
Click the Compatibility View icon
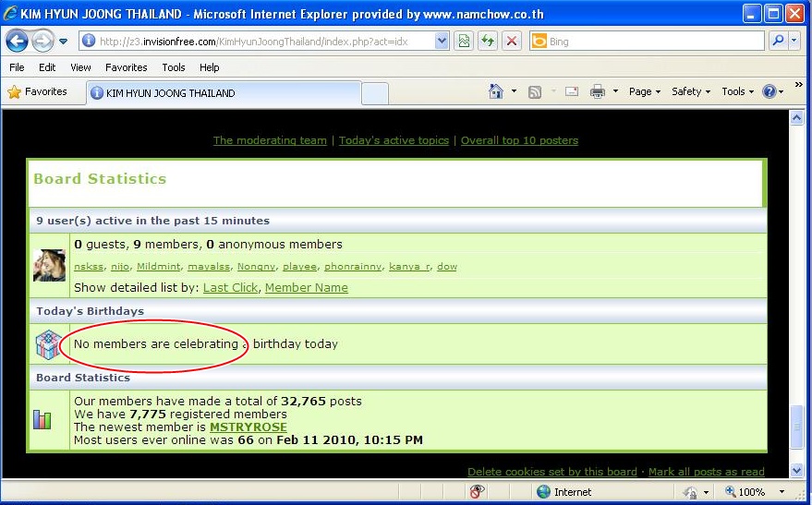coord(464,42)
